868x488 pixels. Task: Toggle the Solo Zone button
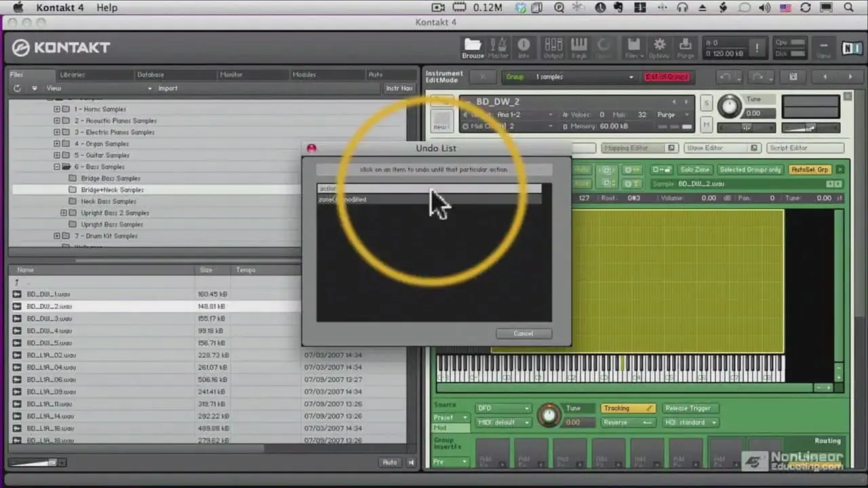[695, 169]
